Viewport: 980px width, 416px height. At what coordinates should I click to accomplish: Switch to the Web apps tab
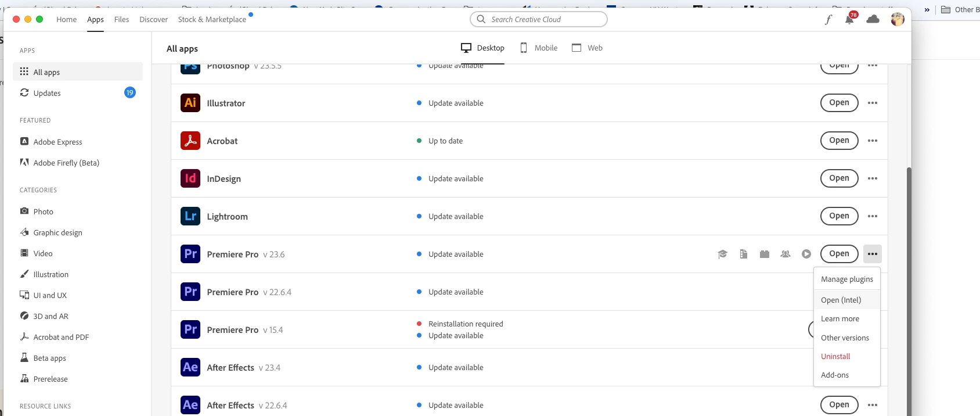tap(587, 48)
